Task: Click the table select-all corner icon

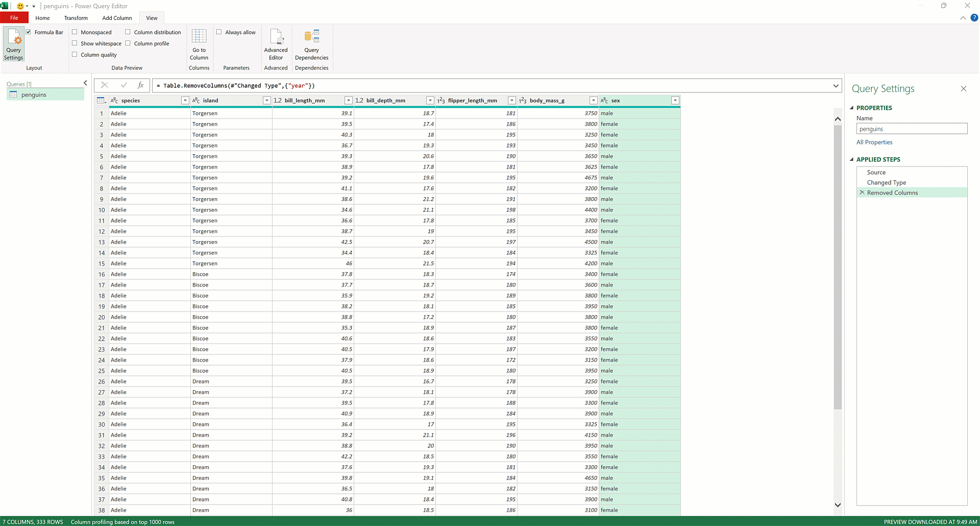Action: pyautogui.click(x=101, y=100)
